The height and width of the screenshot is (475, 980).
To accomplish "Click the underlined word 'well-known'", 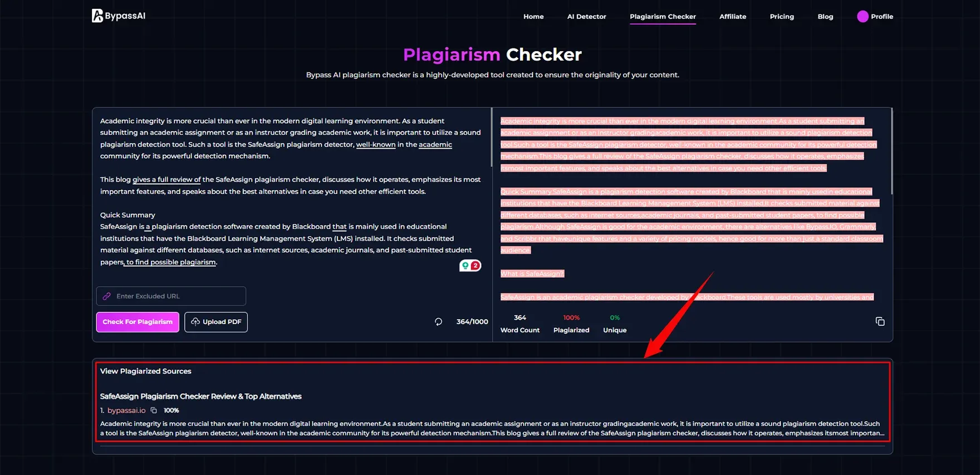I will (376, 144).
